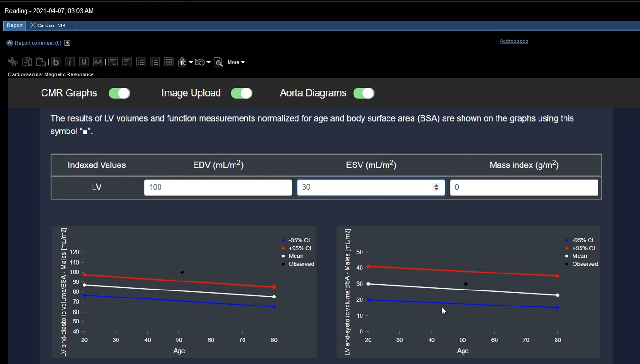Toggle bold formatting
The image size is (640, 364).
[x=56, y=62]
